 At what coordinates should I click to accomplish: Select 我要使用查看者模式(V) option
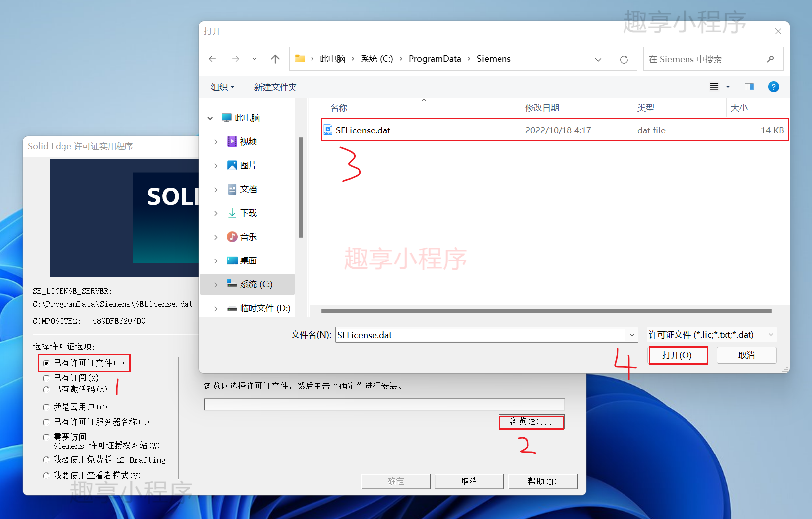point(46,475)
